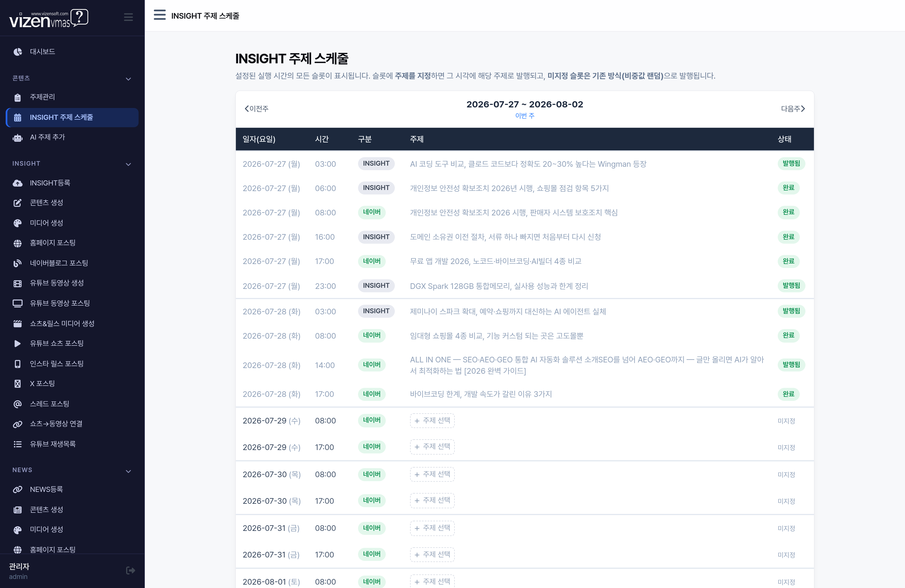Viewport: 905px width, 588px height.
Task: Collapse the 콘텐츠 sidebar section
Action: click(128, 79)
